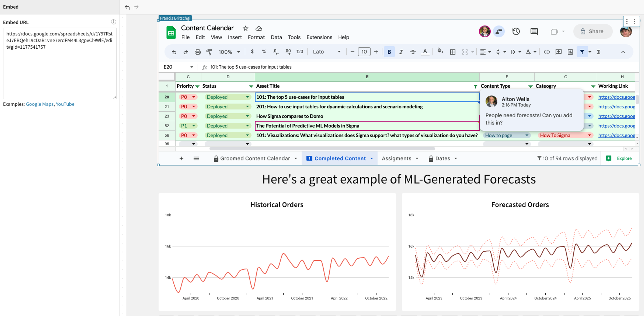Click the fill color paint bucket
The image size is (644, 316).
tap(440, 51)
